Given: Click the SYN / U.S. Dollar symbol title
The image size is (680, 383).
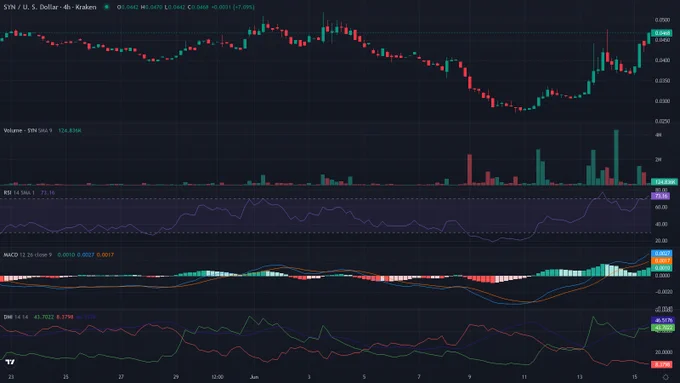Looking at the screenshot, I should [x=49, y=7].
